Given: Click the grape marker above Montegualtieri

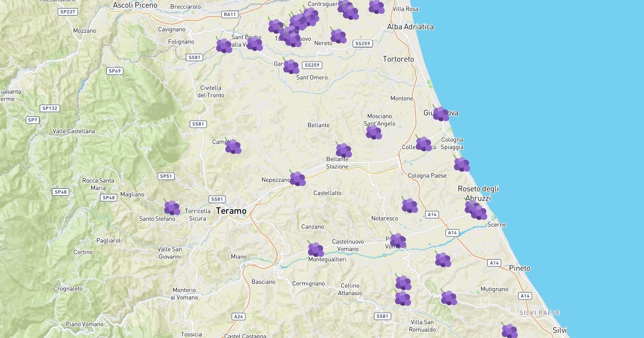Looking at the screenshot, I should 316,249.
